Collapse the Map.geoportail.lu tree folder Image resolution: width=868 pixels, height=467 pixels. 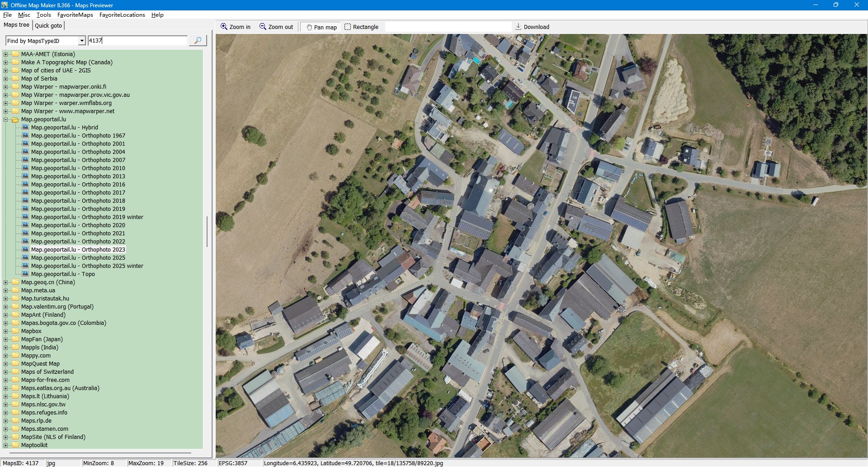[6, 120]
